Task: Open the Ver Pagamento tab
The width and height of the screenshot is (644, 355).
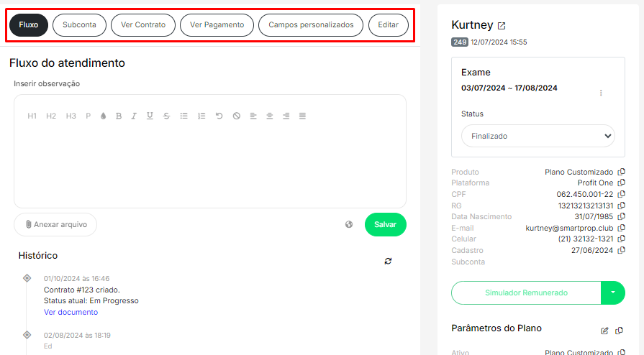Action: (x=217, y=25)
